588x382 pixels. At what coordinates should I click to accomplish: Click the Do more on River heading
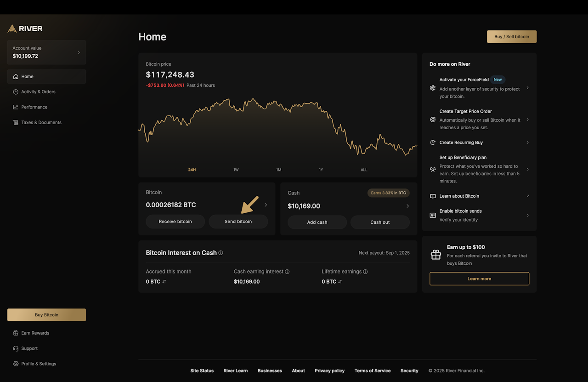point(450,64)
